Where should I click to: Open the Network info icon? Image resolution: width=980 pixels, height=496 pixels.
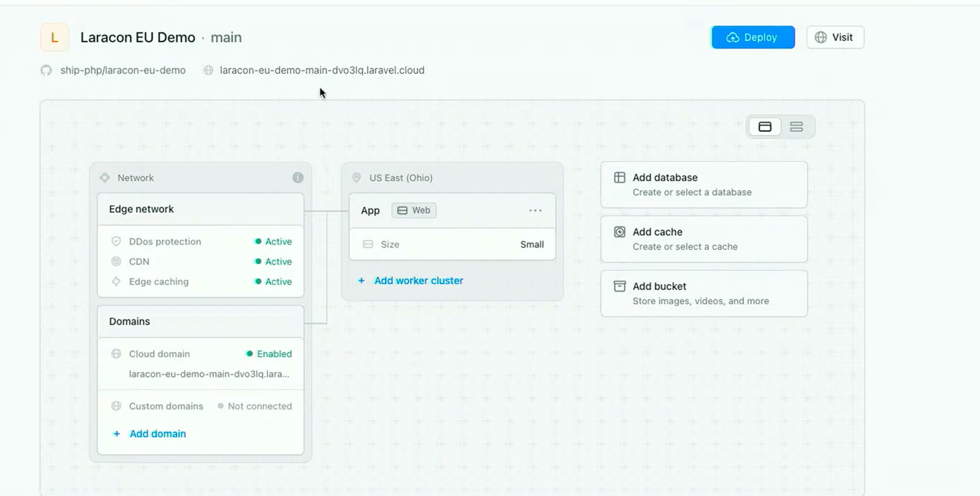pyautogui.click(x=298, y=178)
